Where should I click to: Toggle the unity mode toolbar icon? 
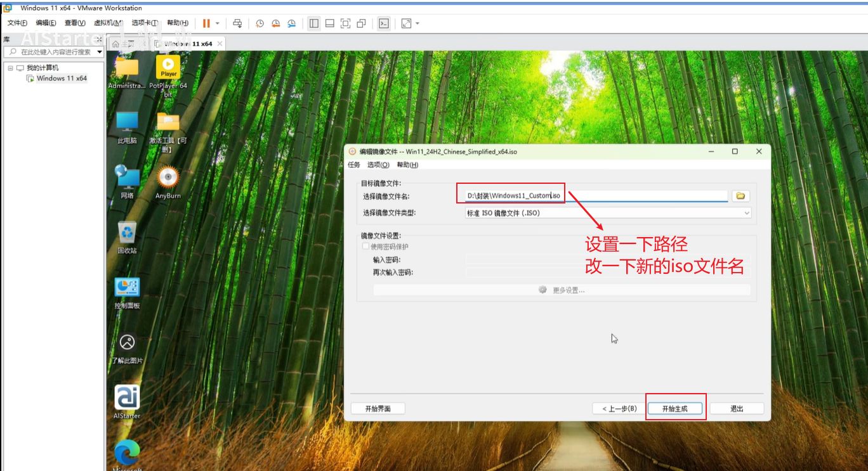click(x=361, y=23)
